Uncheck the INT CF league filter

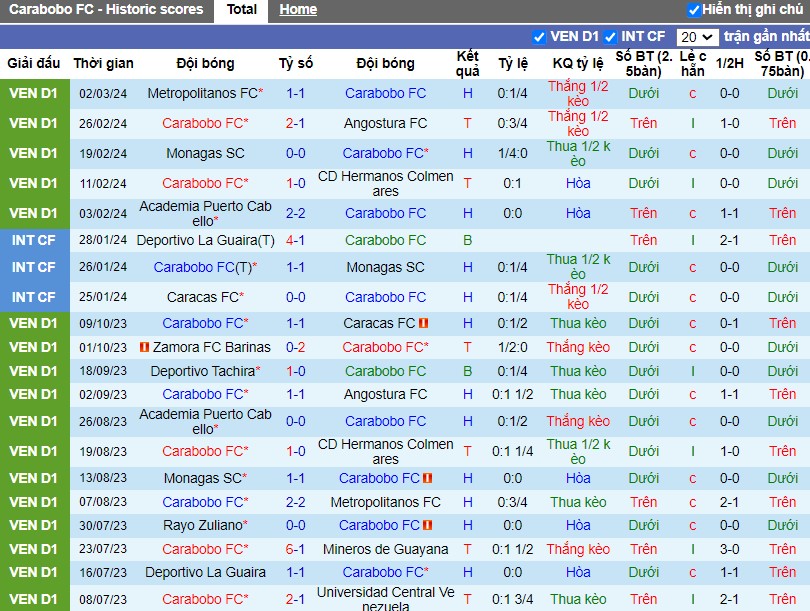click(610, 37)
